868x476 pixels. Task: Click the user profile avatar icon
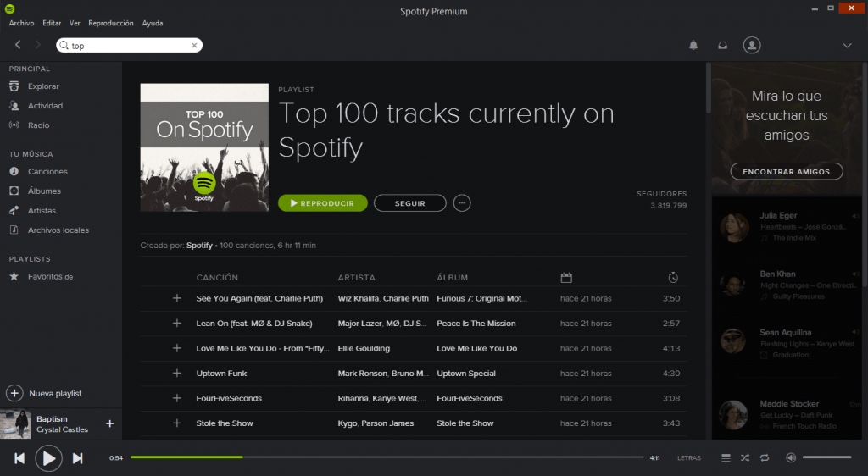tap(751, 45)
